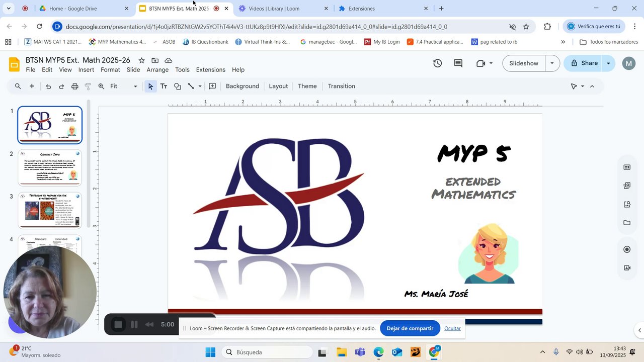644x362 pixels.
Task: Select the paint format tool
Action: click(88, 86)
